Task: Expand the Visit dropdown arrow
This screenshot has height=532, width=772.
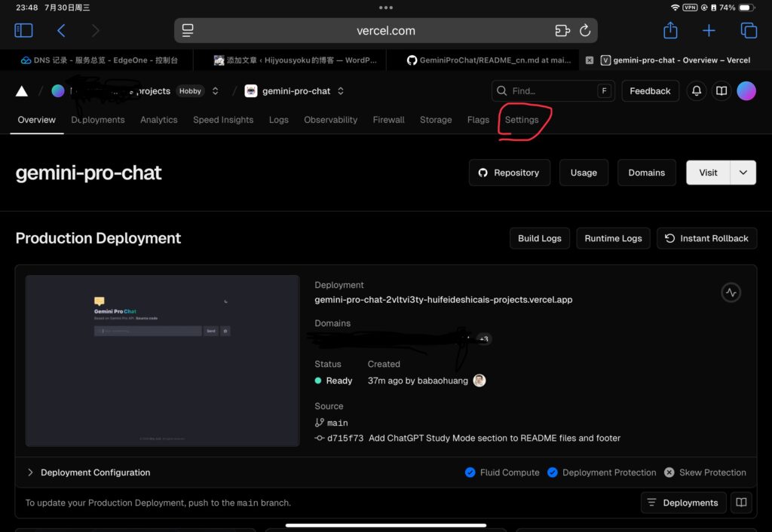Action: (743, 173)
